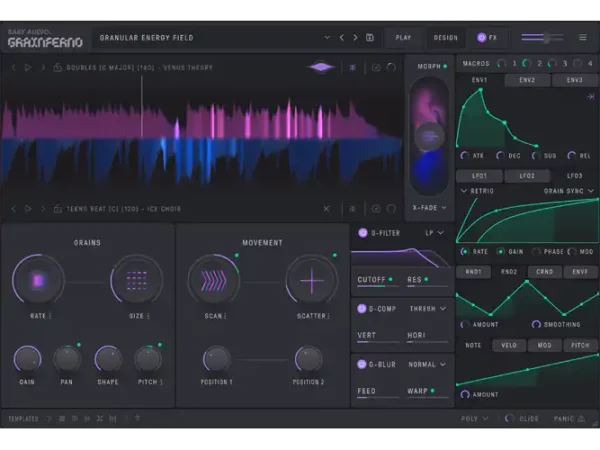This screenshot has height=450, width=600.
Task: Select the ENVF tab
Action: pyautogui.click(x=580, y=271)
